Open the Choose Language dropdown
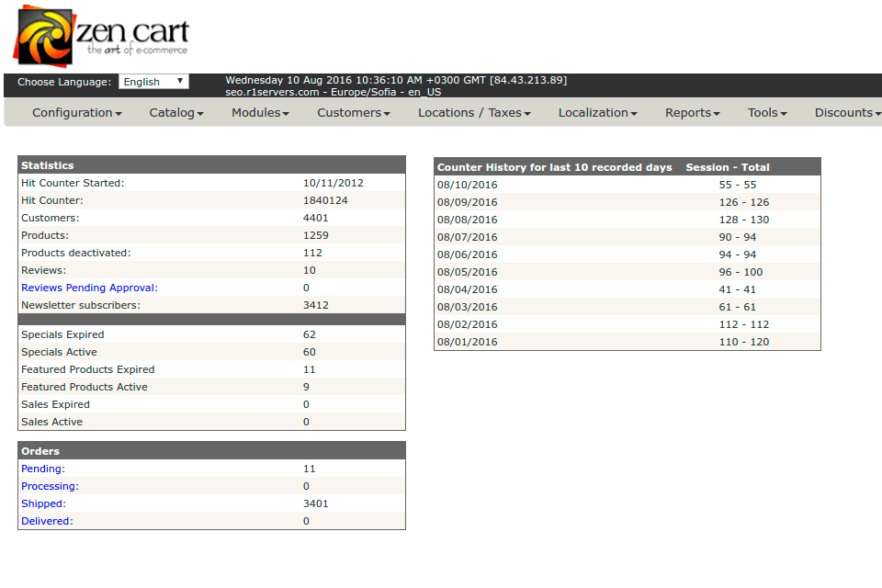The image size is (882, 588). point(153,82)
